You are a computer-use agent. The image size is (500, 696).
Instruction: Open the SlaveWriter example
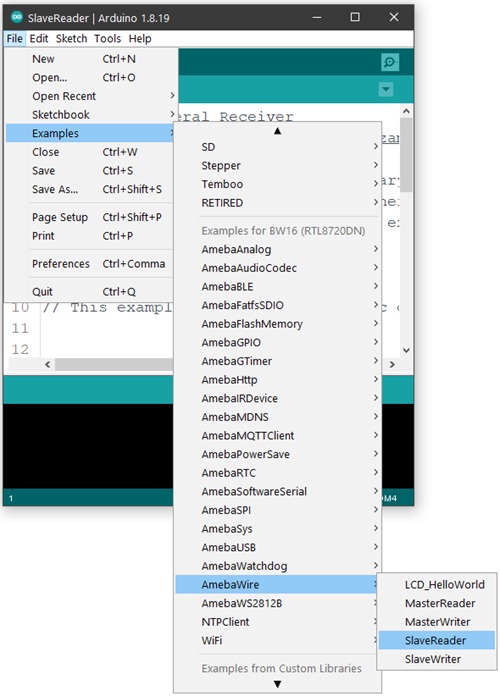437,659
